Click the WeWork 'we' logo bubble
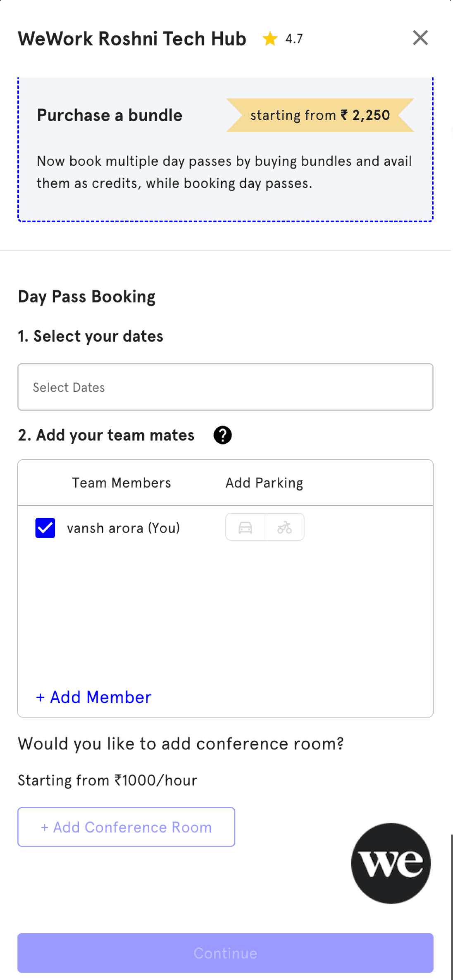The height and width of the screenshot is (980, 453). pos(391,863)
